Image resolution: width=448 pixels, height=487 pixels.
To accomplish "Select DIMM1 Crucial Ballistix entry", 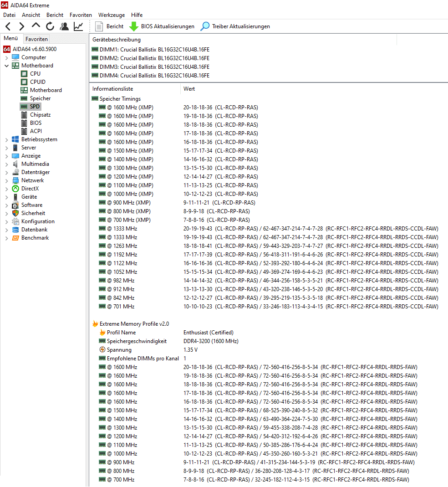I will (x=151, y=49).
